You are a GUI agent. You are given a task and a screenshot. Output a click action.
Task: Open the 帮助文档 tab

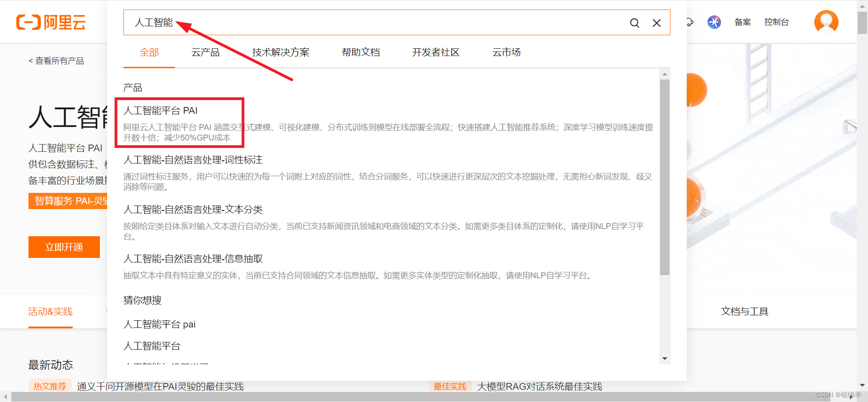point(361,52)
